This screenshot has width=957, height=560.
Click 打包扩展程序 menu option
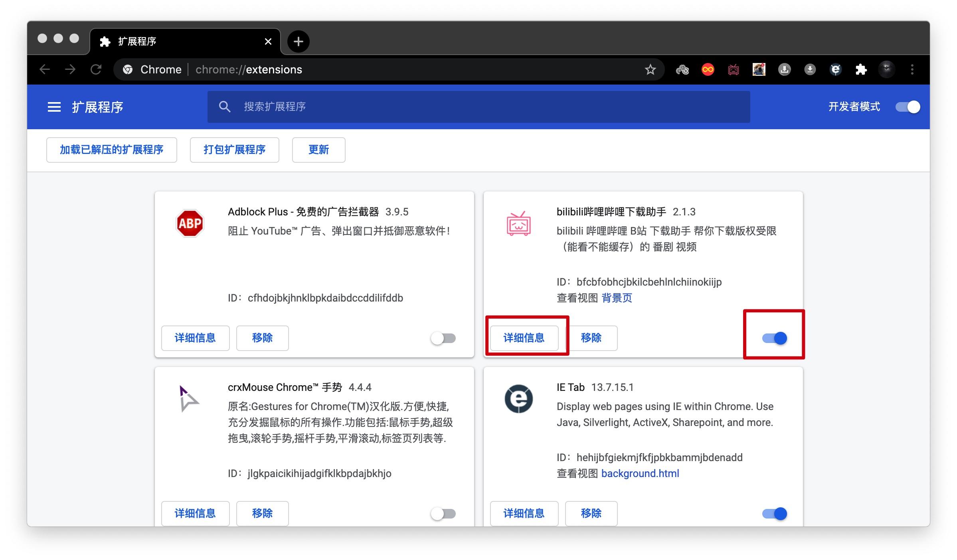[235, 149]
